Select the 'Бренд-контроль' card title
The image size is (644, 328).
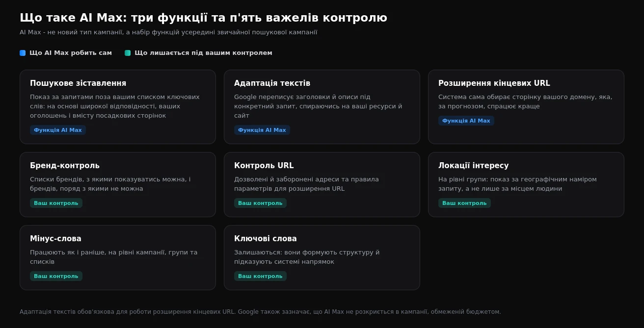[x=65, y=166]
